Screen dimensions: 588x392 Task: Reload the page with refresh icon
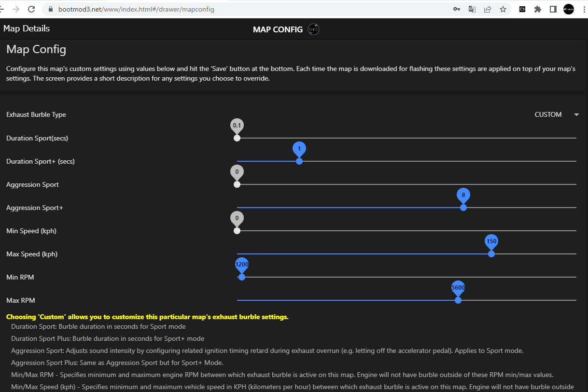tap(31, 9)
